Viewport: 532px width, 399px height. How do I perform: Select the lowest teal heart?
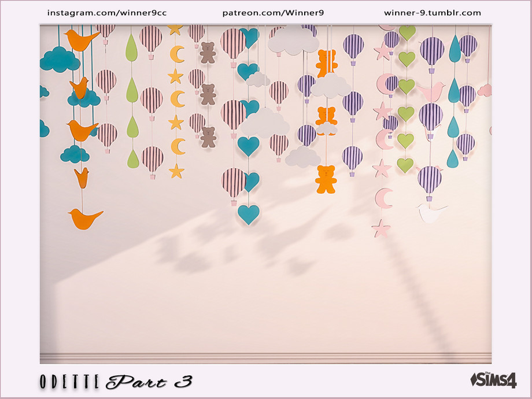coord(249,214)
